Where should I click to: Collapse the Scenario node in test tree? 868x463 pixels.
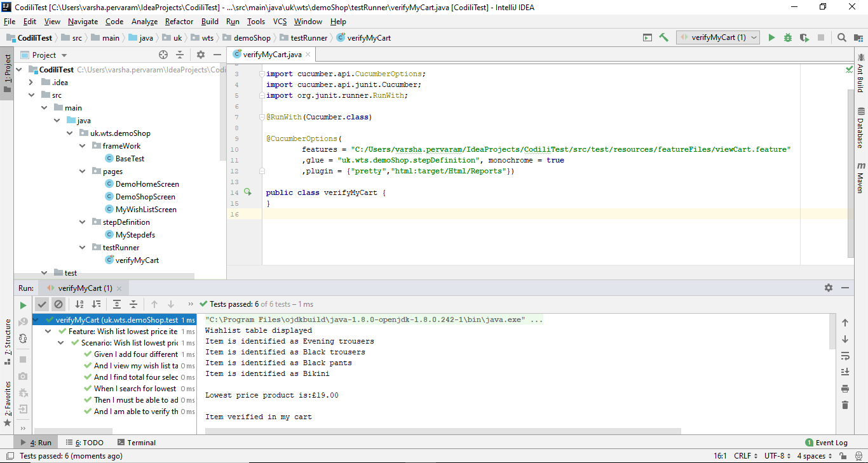click(x=61, y=343)
